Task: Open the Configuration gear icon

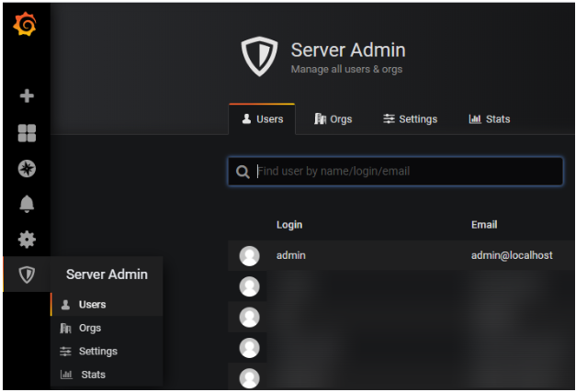Action: tap(27, 240)
